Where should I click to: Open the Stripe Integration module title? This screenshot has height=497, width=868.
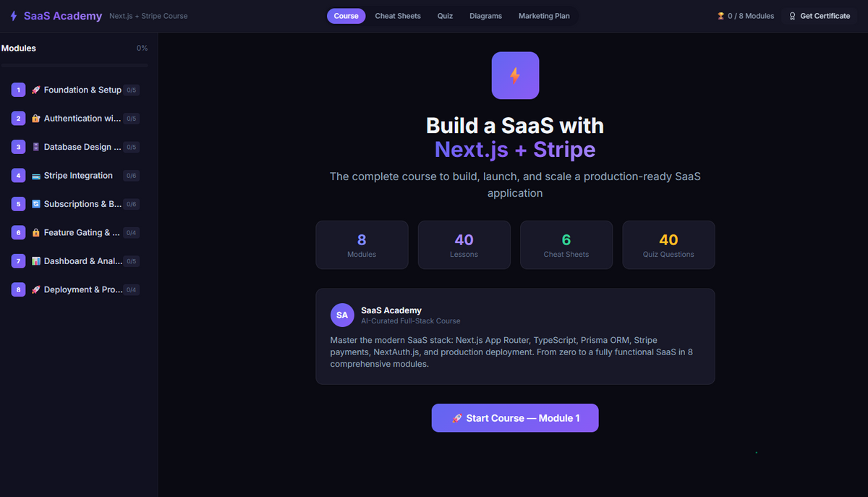(x=78, y=176)
